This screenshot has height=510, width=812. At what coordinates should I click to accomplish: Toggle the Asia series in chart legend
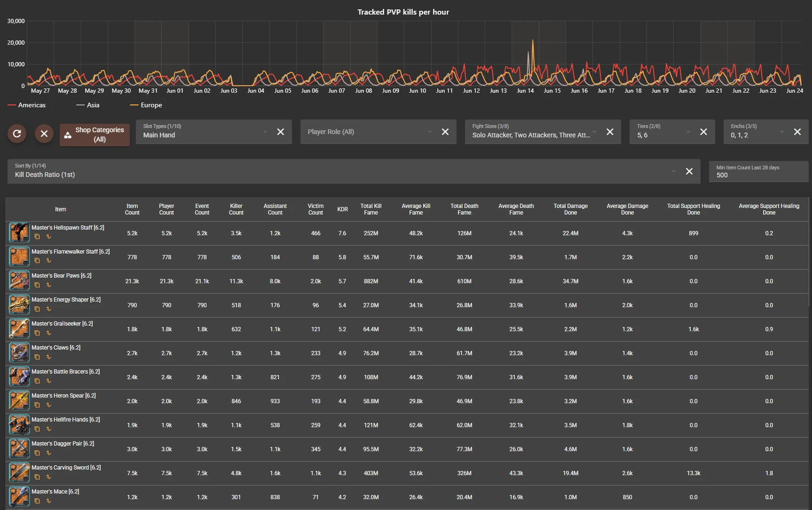click(x=88, y=105)
